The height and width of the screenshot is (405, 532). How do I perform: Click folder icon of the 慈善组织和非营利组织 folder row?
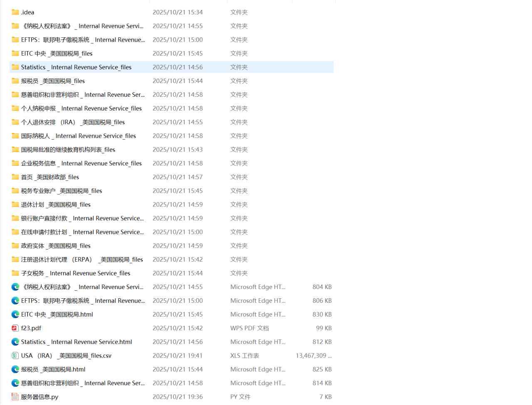point(15,94)
